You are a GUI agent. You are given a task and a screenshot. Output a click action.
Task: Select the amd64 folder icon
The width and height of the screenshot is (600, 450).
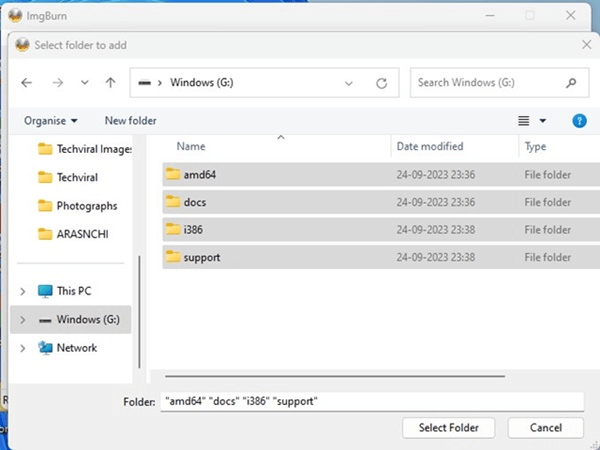click(172, 174)
